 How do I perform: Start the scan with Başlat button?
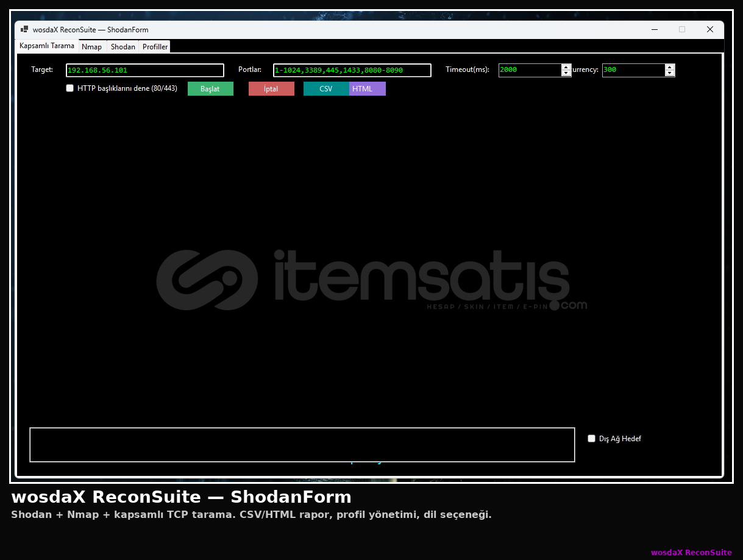click(210, 89)
